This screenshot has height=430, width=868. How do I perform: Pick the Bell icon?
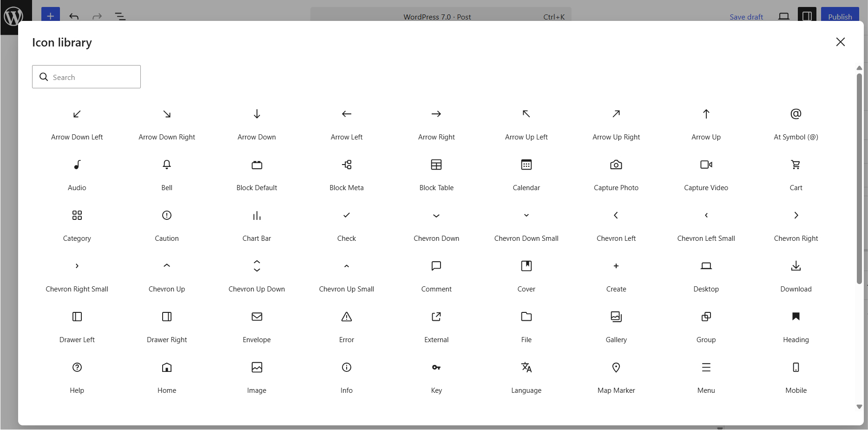[167, 165]
